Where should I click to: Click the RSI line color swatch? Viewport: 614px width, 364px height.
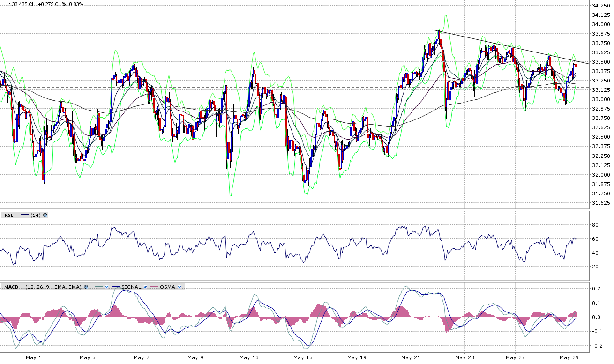point(24,215)
